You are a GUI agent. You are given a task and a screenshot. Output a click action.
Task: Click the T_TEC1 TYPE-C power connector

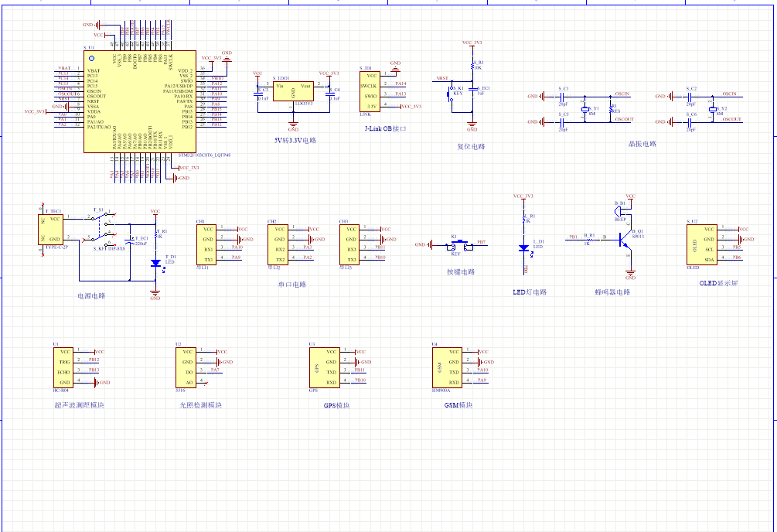coord(50,229)
